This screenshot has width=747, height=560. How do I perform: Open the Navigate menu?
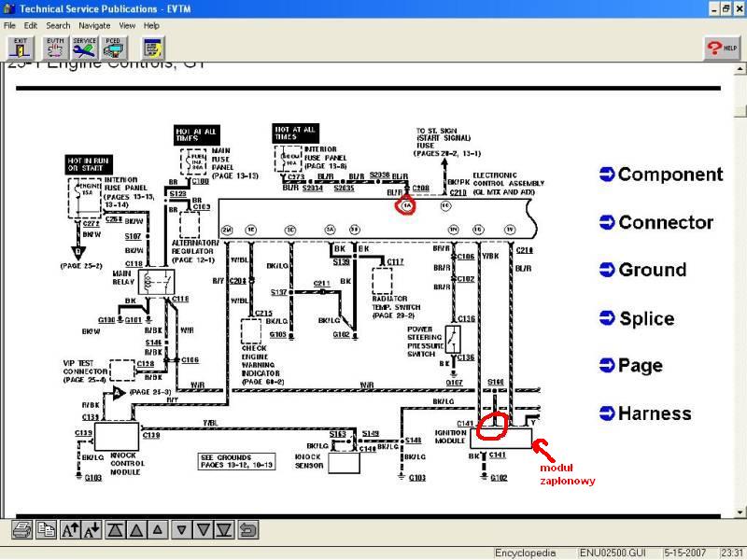(94, 26)
